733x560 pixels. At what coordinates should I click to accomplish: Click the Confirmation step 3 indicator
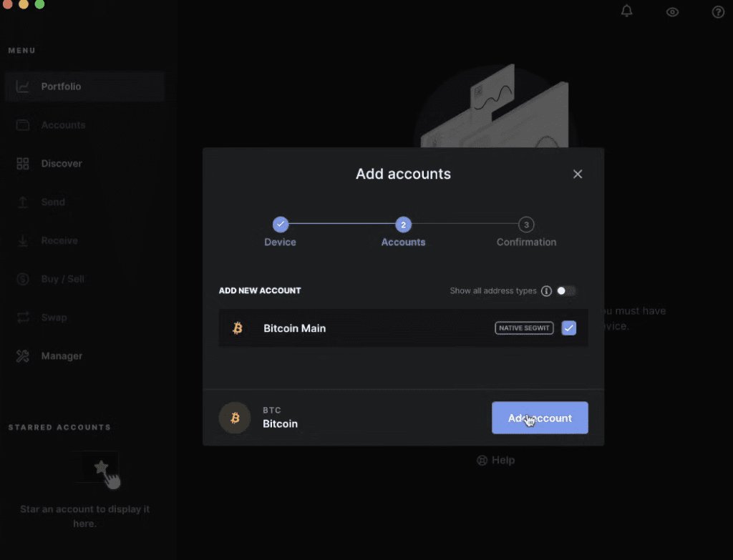tap(526, 225)
